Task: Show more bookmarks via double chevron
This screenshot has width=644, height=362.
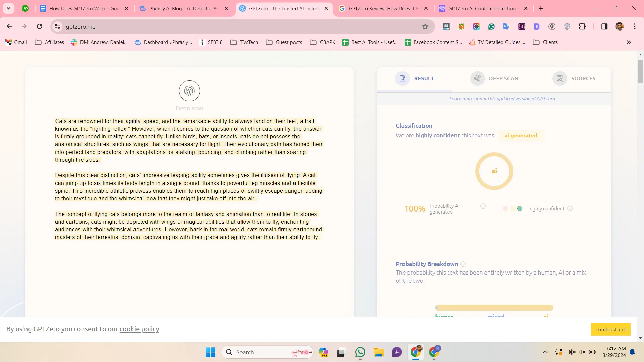Action: 629,42
